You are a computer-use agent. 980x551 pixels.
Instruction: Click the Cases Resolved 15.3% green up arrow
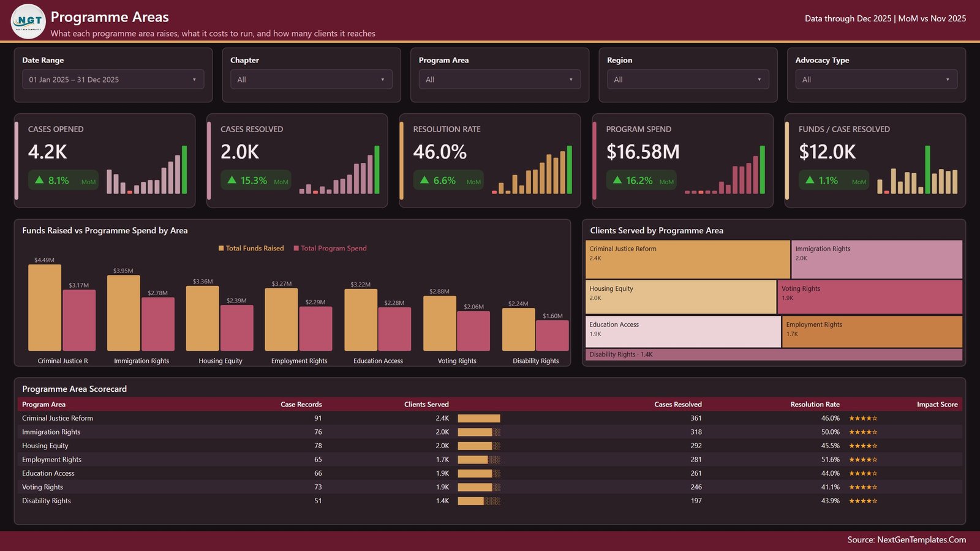232,180
